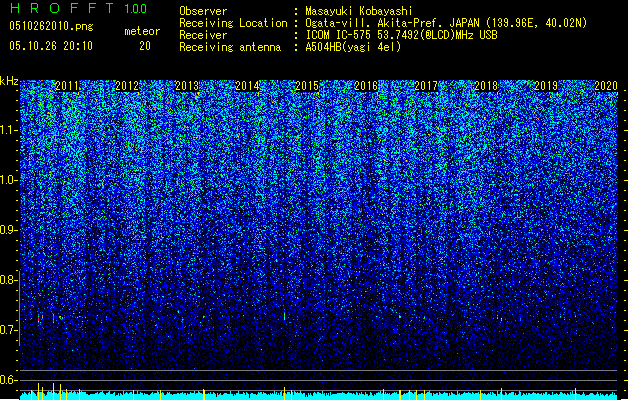Select the 2020 time axis label
The width and height of the screenshot is (629, 400).
[606, 86]
